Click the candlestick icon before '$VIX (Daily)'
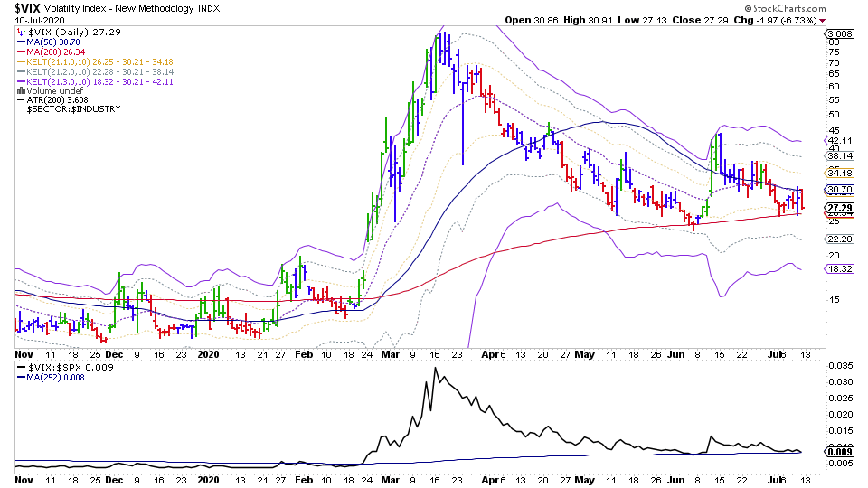Screen dimensions: 868x488 pyautogui.click(x=21, y=33)
